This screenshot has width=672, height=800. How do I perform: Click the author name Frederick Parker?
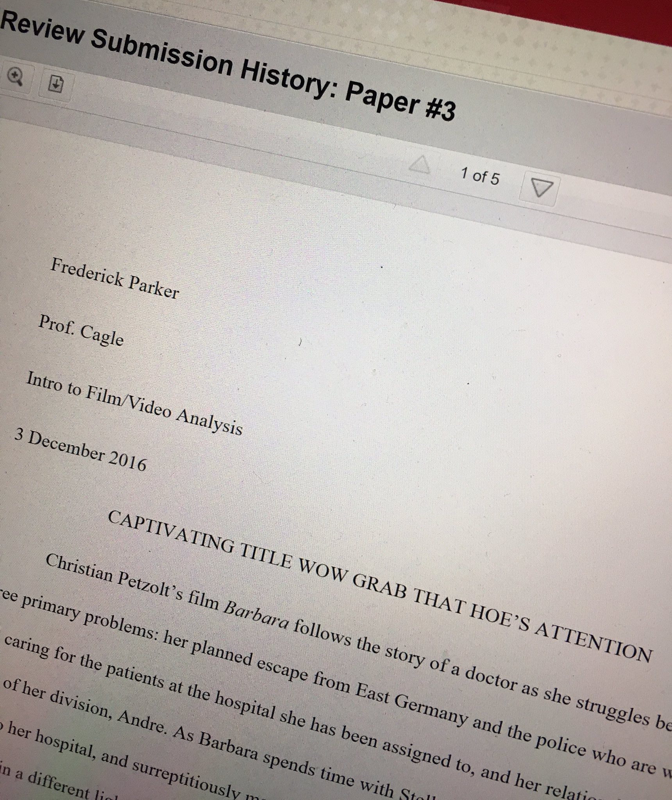click(x=115, y=279)
